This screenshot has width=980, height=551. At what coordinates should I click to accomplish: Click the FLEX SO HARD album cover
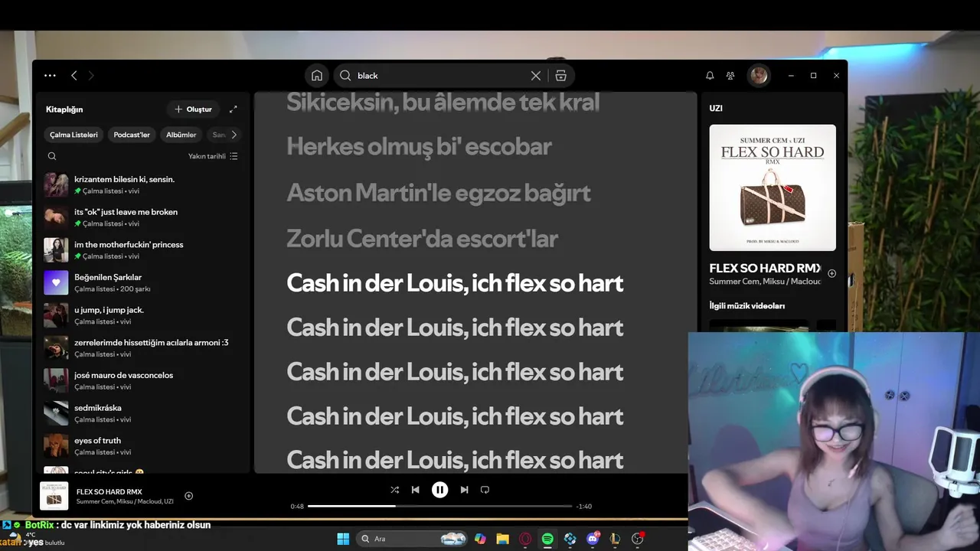coord(773,187)
